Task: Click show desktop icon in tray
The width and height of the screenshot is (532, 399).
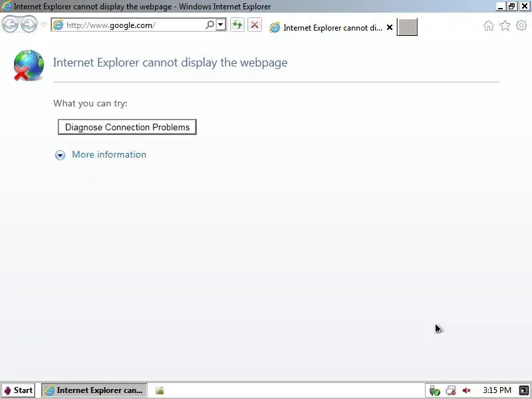Action: point(524,390)
